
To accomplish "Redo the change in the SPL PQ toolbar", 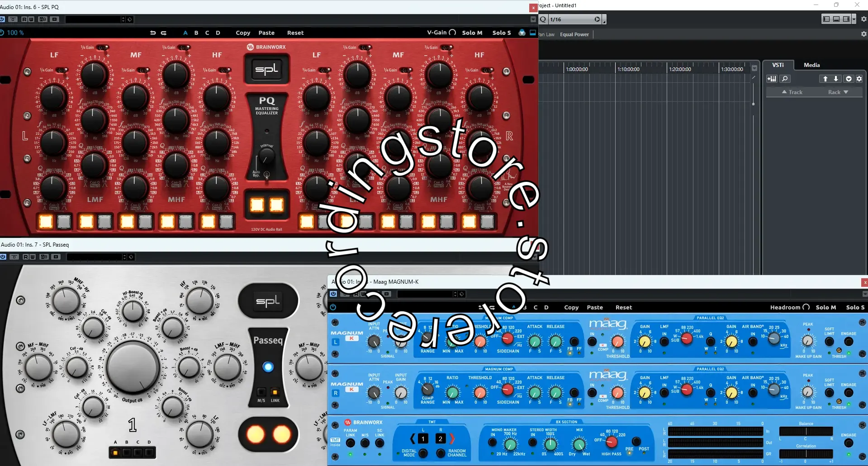I will tap(164, 33).
